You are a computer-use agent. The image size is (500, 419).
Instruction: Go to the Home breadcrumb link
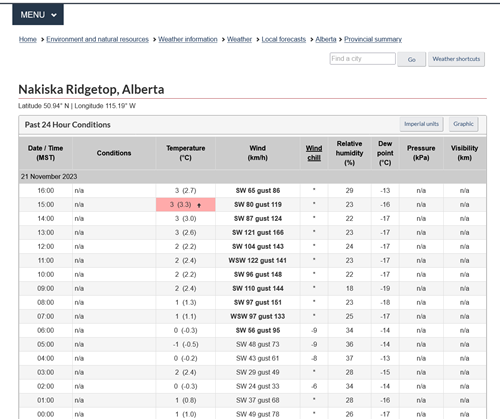28,39
